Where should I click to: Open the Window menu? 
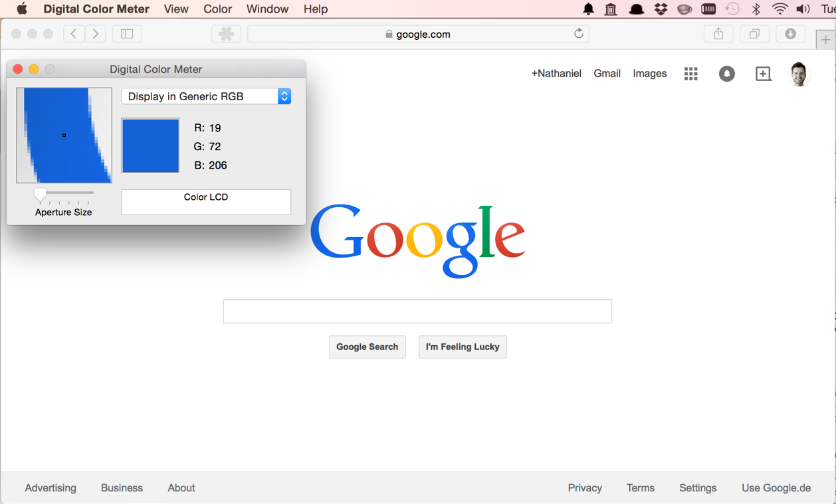[x=267, y=9]
